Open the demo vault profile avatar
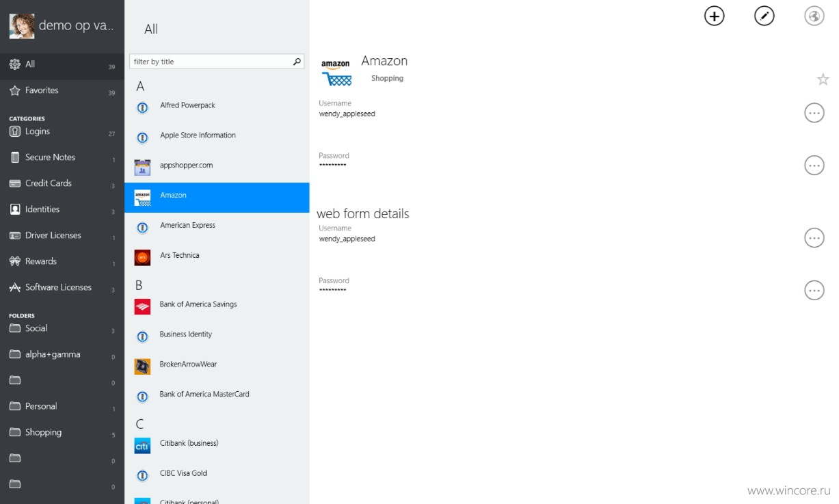The image size is (839, 504). coord(21,26)
